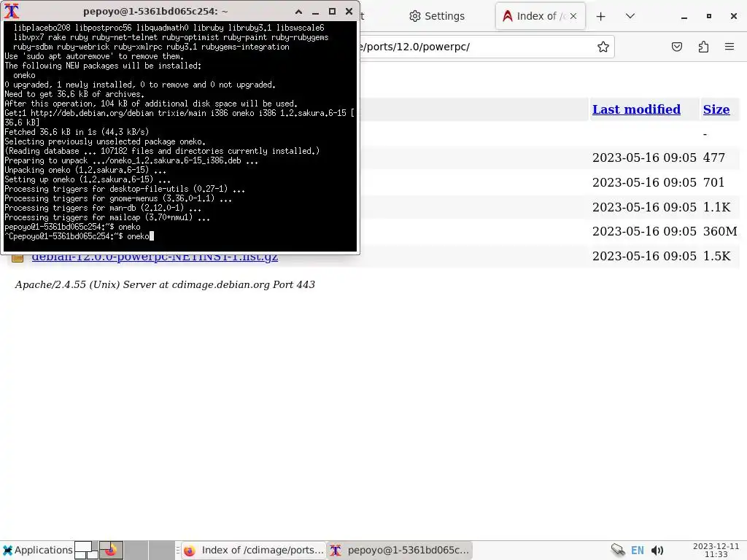The height and width of the screenshot is (560, 747).
Task: Close the pepoyo terminal window
Action: click(x=349, y=12)
